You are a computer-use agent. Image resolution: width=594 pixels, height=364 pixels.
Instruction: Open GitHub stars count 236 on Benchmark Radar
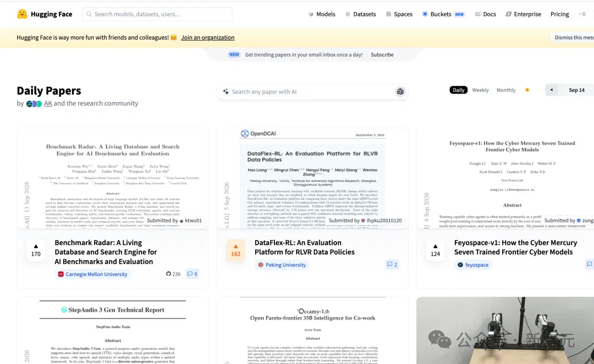coord(173,274)
